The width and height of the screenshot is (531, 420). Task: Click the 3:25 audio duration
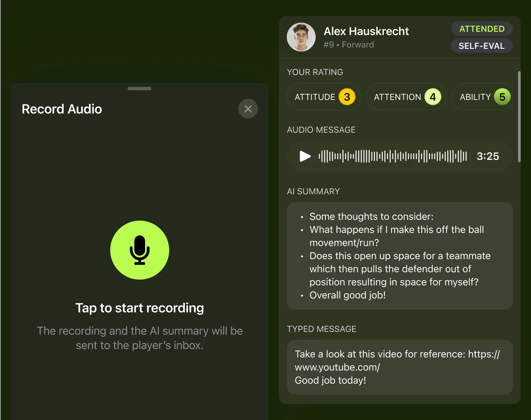click(488, 156)
